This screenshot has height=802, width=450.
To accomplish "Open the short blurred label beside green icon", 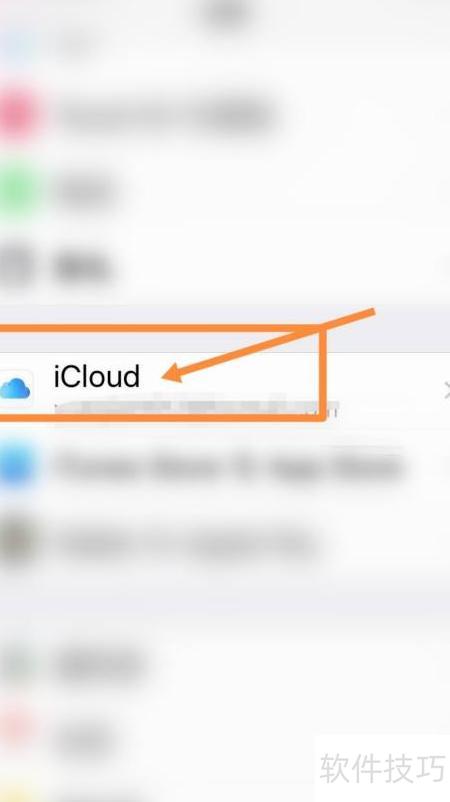I will tap(85, 191).
